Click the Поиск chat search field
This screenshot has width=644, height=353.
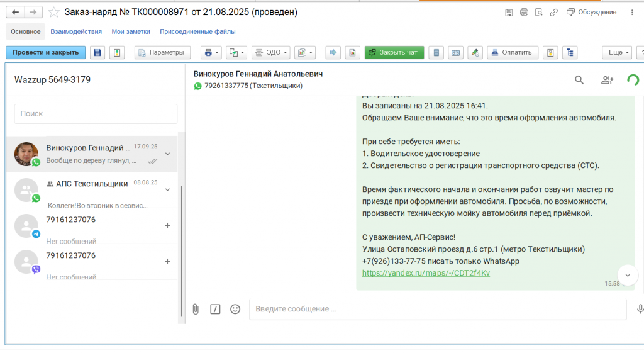coord(96,114)
